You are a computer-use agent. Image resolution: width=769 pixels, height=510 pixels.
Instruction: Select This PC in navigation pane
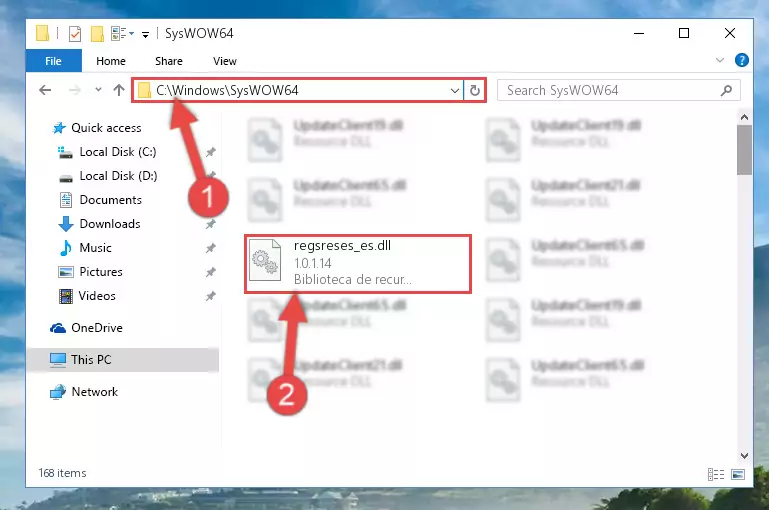[x=91, y=359]
